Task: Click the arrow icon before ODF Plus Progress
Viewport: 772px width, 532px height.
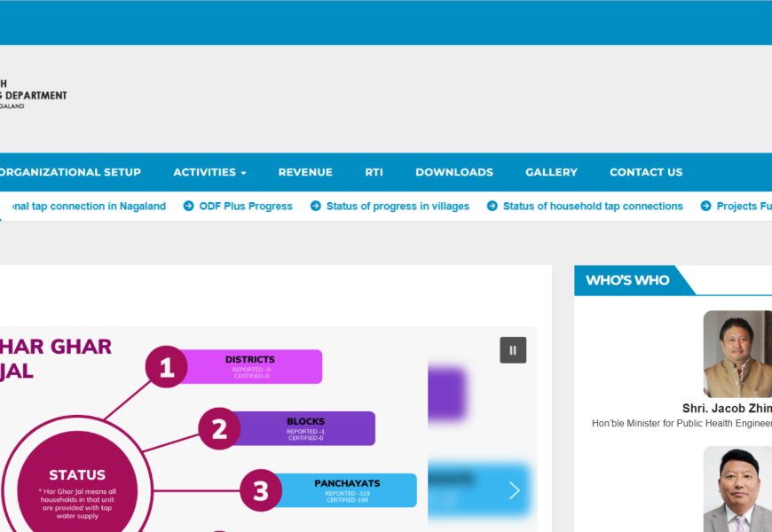Action: tap(188, 206)
